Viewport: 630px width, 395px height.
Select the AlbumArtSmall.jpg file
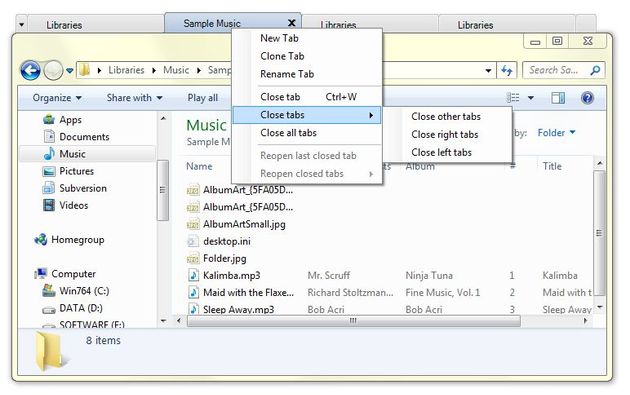tap(244, 224)
